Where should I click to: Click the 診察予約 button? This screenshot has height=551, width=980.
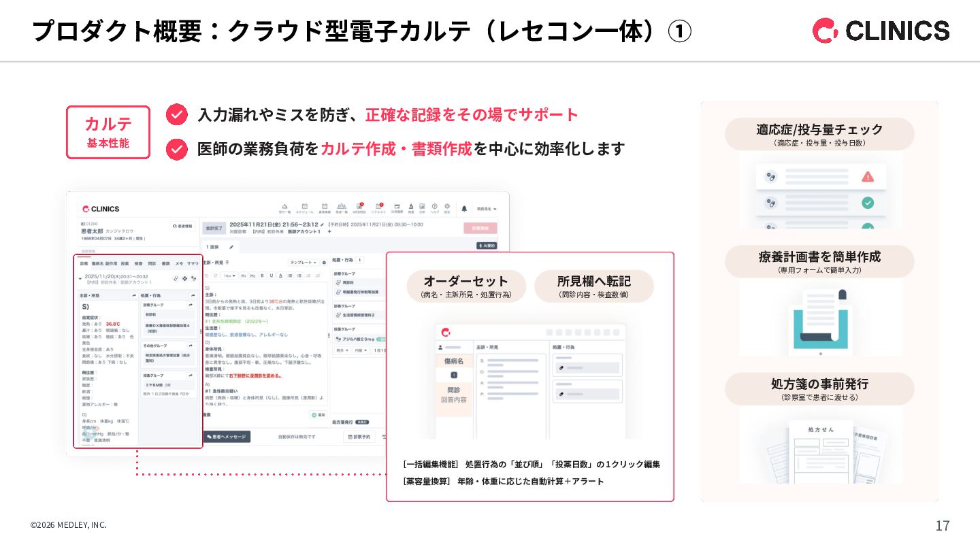(358, 437)
